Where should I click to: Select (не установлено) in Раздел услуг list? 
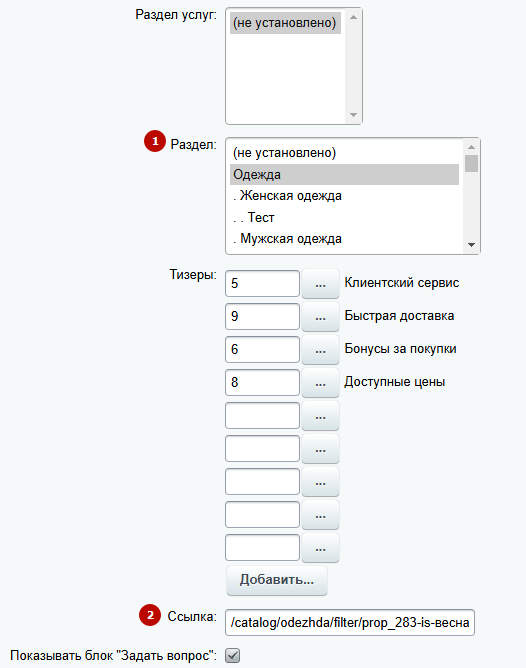pos(285,23)
